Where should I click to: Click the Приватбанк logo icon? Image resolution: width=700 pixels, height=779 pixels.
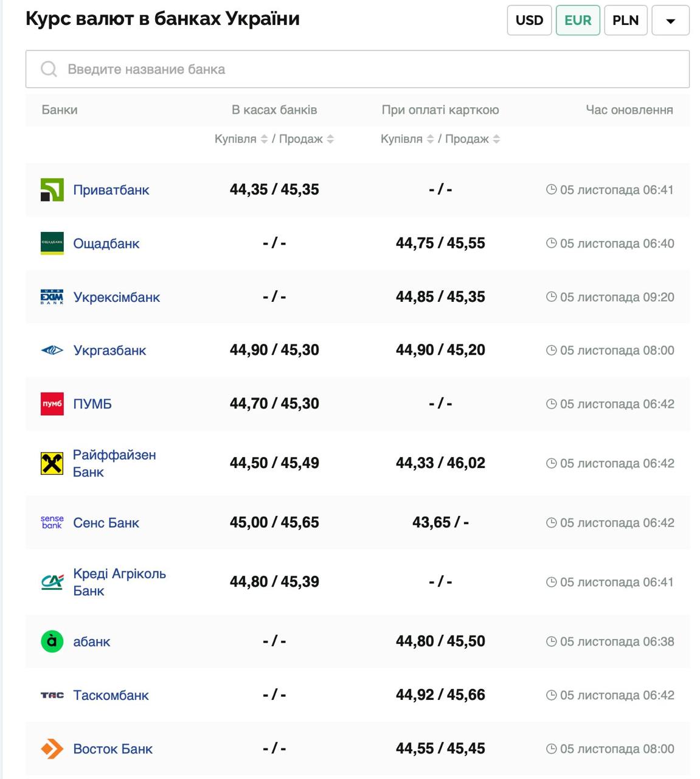[52, 190]
